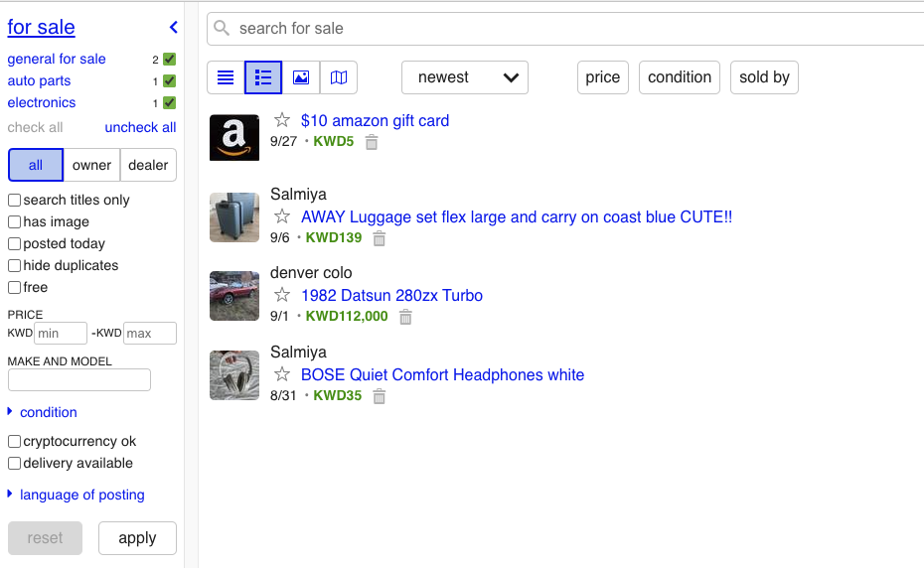Open the map view icon
The width and height of the screenshot is (924, 568).
tap(339, 77)
